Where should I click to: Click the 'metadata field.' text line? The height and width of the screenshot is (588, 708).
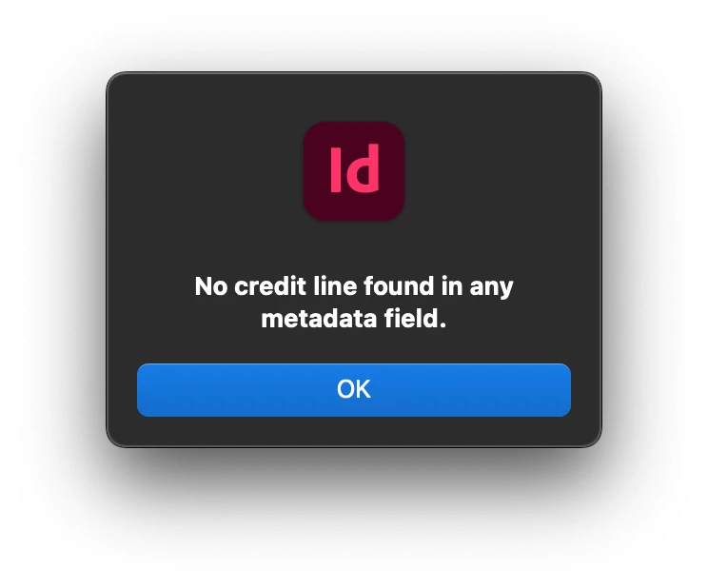[354, 319]
